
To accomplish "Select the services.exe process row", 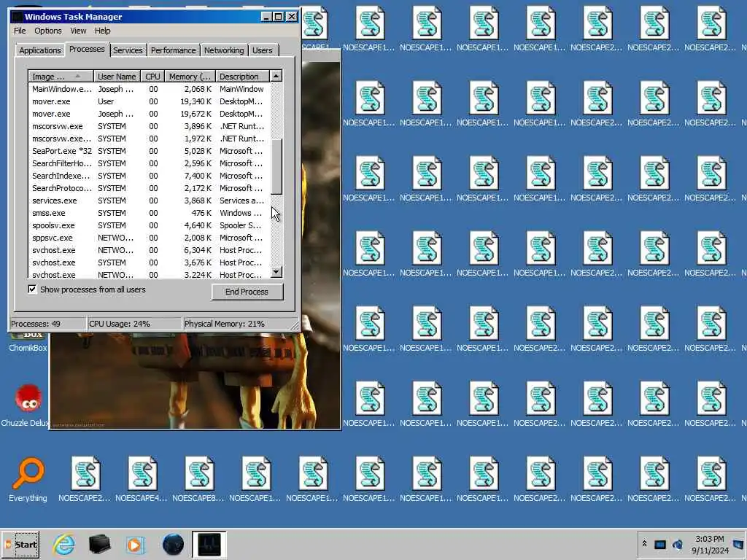I will pyautogui.click(x=149, y=201).
